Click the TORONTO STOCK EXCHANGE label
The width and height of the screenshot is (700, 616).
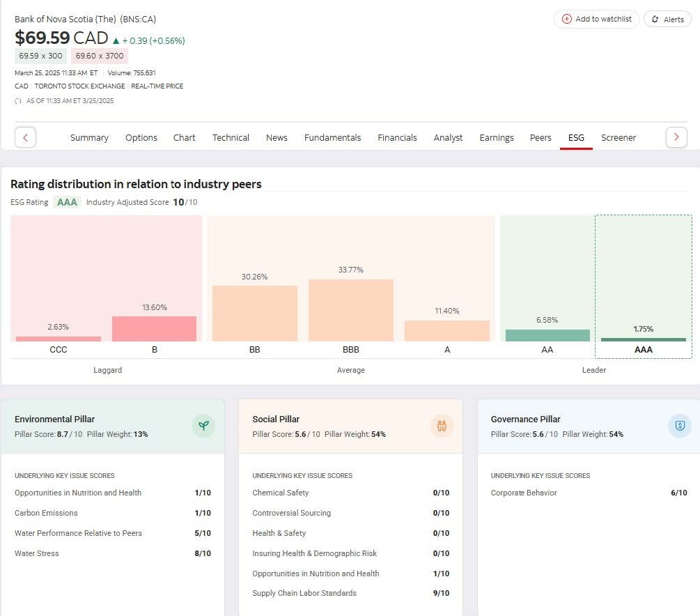tap(80, 86)
